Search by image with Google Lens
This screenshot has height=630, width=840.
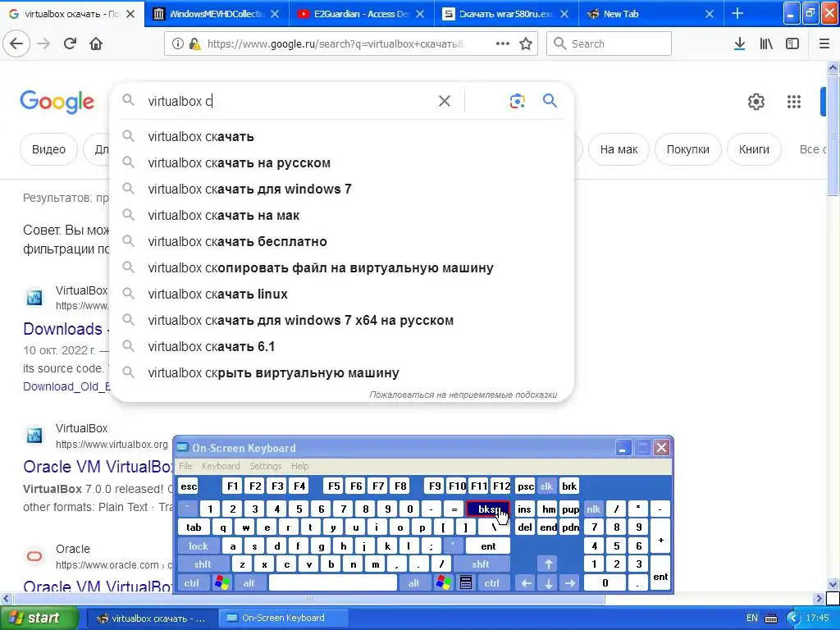[x=517, y=101]
